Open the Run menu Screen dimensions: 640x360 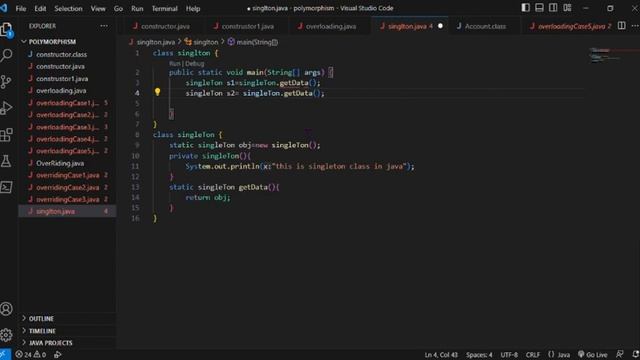click(137, 8)
